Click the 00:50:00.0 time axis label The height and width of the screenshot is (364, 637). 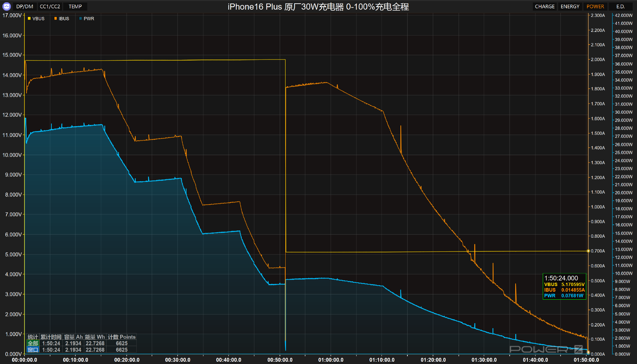(x=280, y=360)
